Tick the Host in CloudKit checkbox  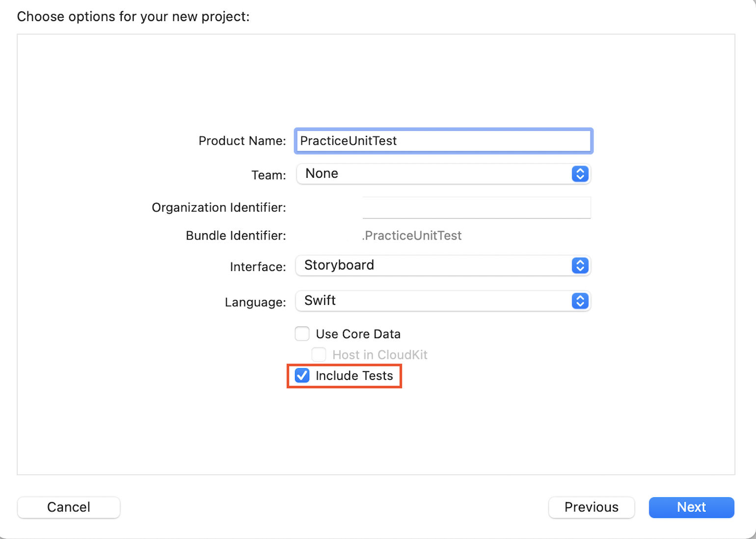319,354
